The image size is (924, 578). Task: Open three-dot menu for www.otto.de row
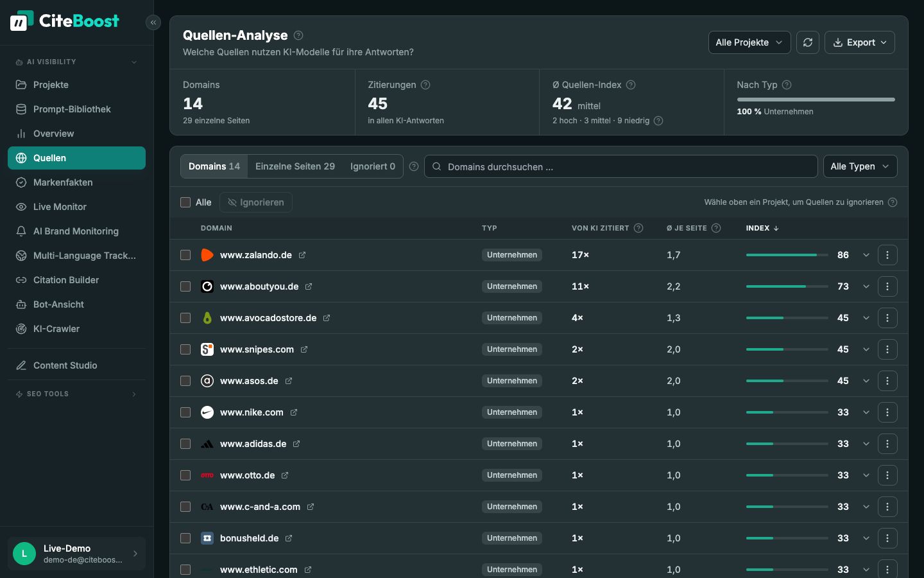point(887,475)
